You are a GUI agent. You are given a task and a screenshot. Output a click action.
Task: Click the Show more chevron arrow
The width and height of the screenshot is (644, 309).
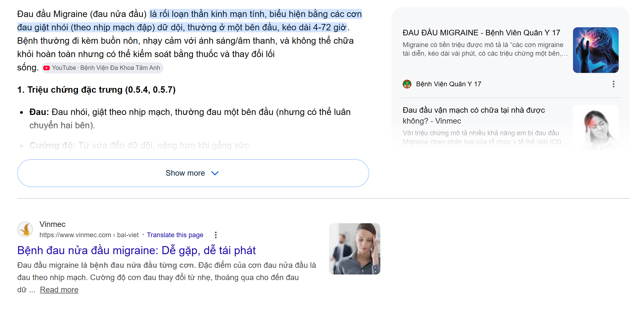tap(215, 173)
